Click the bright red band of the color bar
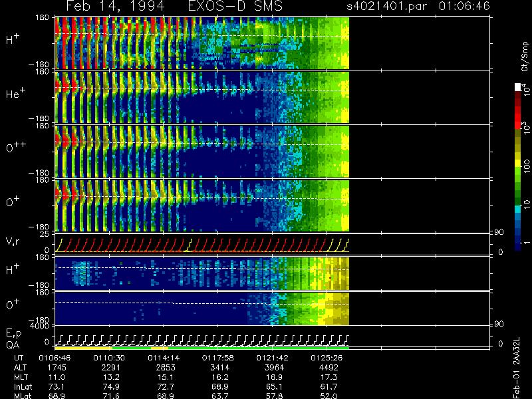This screenshot has width=532, height=399. [x=518, y=117]
